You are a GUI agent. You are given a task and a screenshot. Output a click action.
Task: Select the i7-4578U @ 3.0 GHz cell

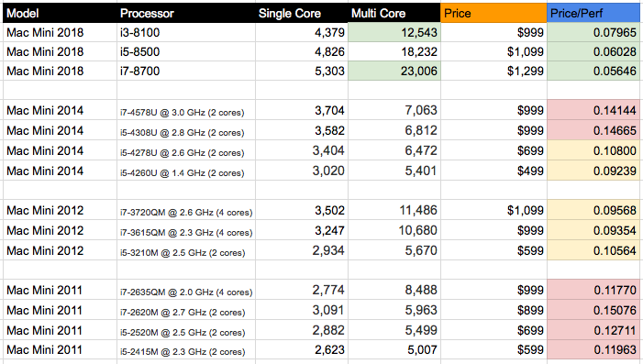point(186,110)
